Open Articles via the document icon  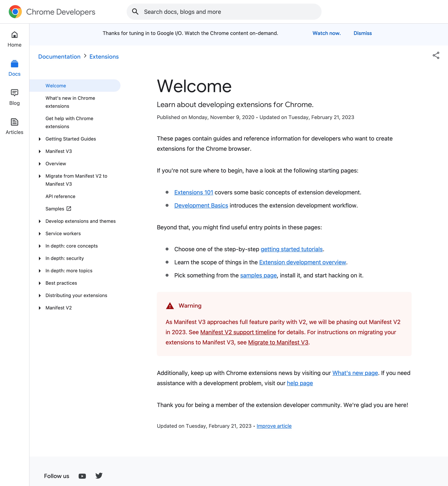coord(15,122)
